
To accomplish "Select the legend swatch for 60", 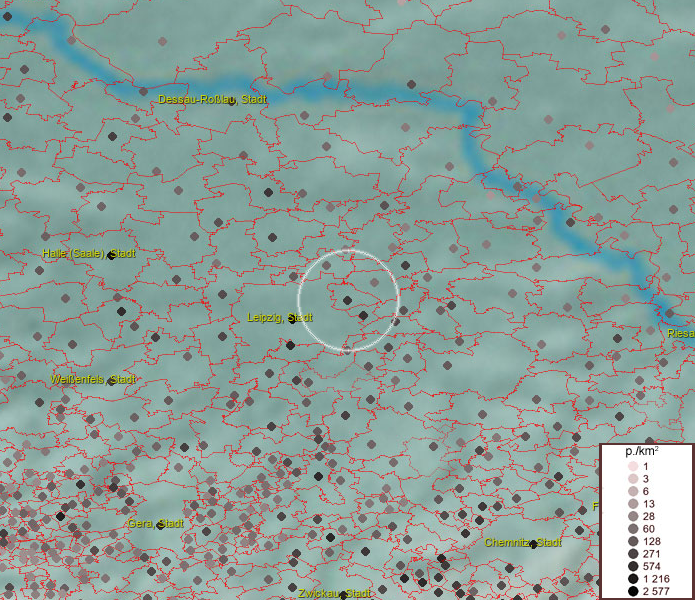I will pos(632,529).
